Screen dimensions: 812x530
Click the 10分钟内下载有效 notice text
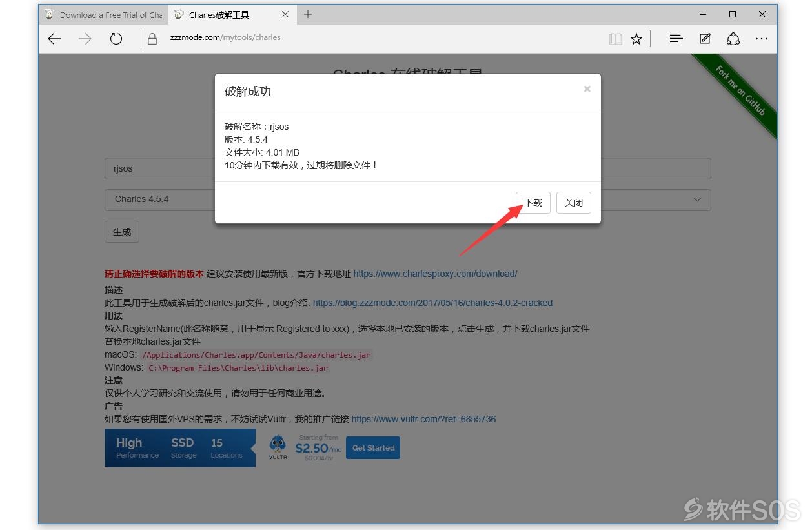[301, 165]
